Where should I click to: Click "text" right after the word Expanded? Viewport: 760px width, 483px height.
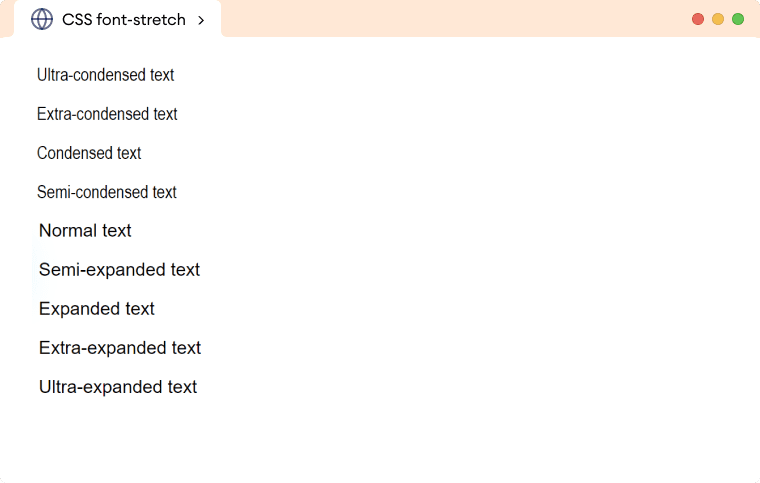(x=140, y=309)
